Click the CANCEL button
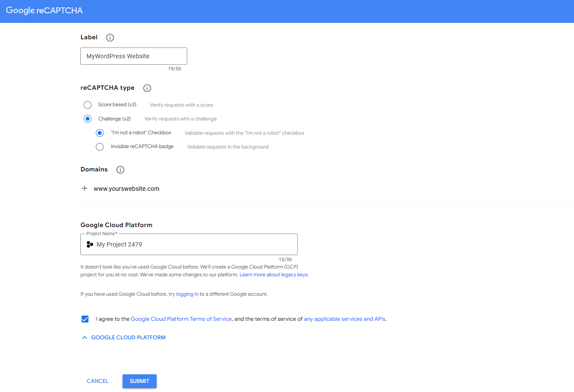This screenshot has height=392, width=574. tap(98, 381)
